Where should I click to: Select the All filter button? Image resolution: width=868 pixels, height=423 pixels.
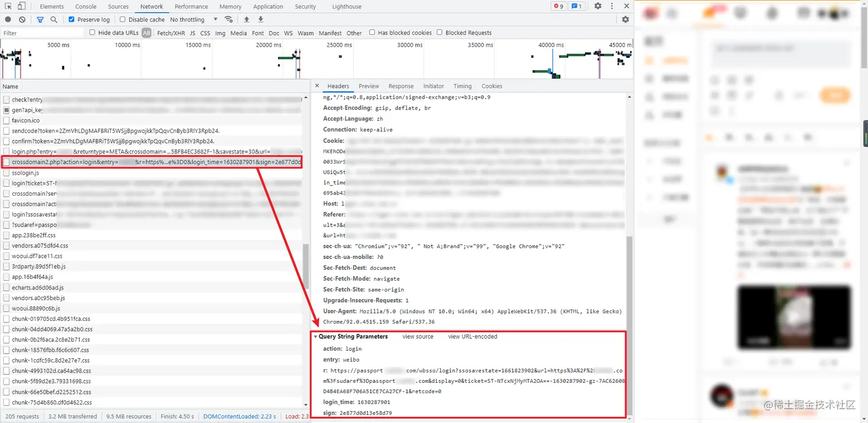click(146, 33)
